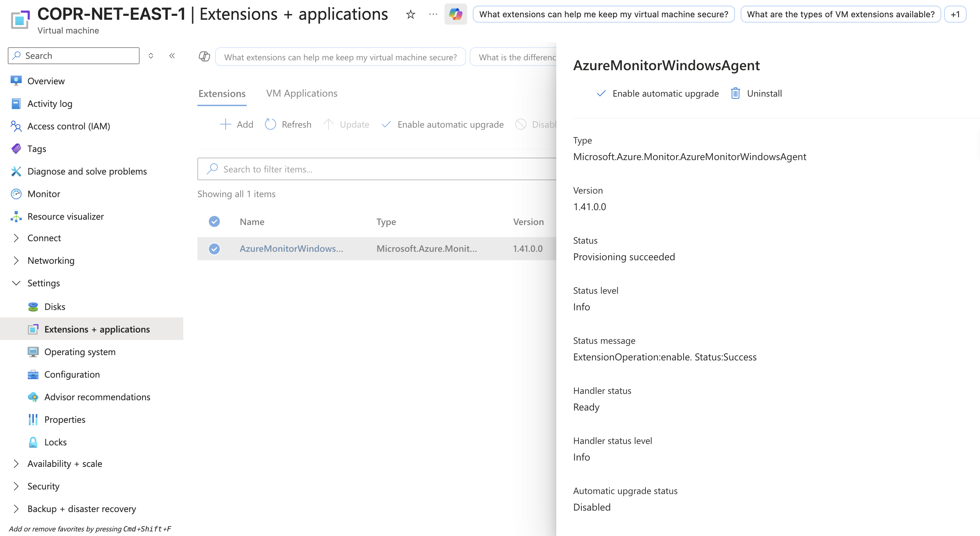This screenshot has width=980, height=536.
Task: Open the AzureMonitorWindows... extension link
Action: pos(291,249)
